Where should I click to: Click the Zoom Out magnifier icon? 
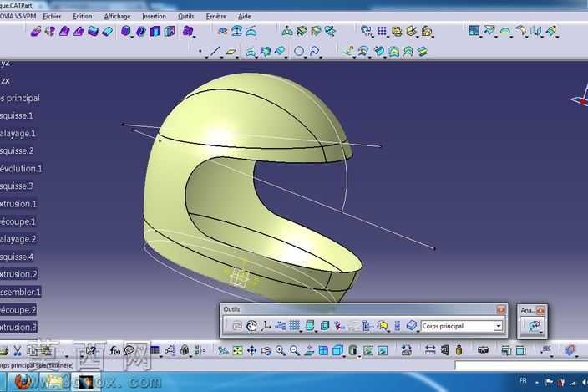coord(295,351)
